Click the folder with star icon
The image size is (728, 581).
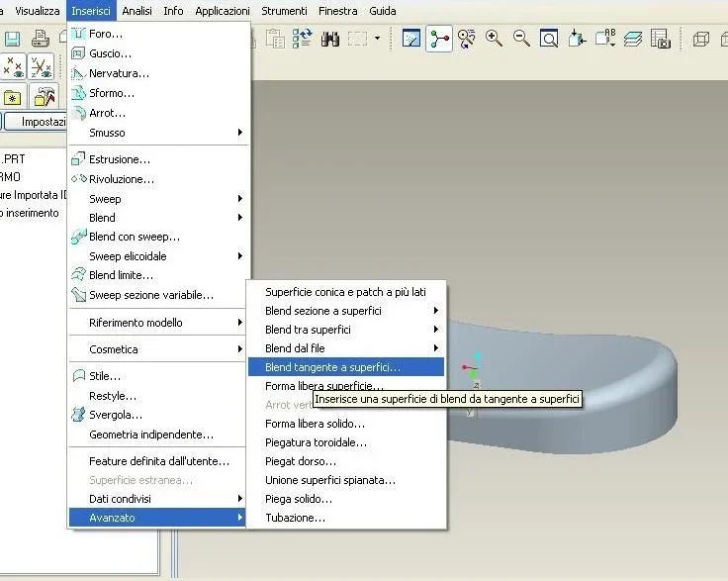[x=13, y=98]
